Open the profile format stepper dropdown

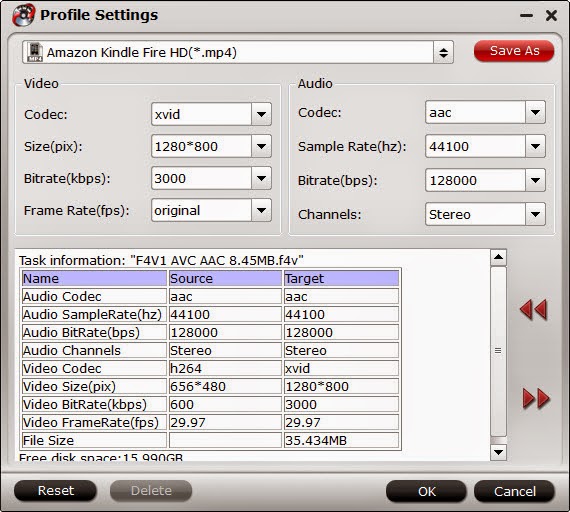[x=443, y=52]
